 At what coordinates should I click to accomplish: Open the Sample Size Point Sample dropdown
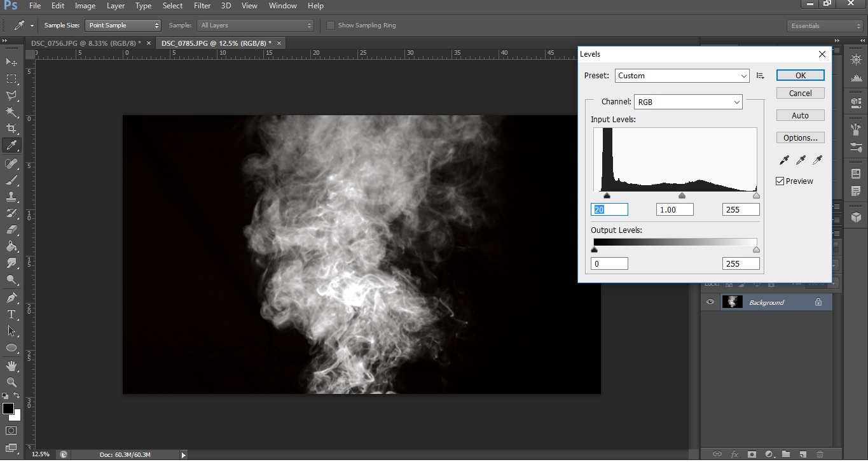[123, 25]
